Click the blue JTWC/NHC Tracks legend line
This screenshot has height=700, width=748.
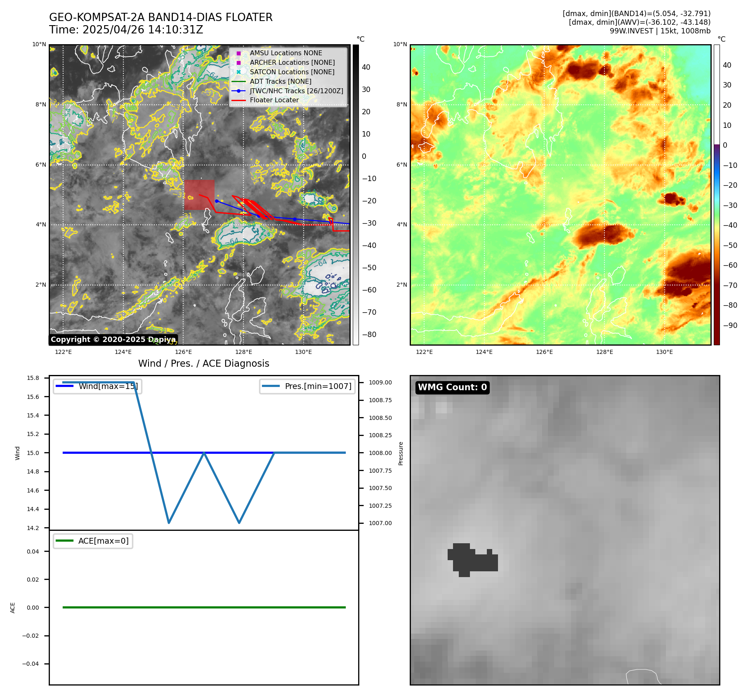[238, 91]
